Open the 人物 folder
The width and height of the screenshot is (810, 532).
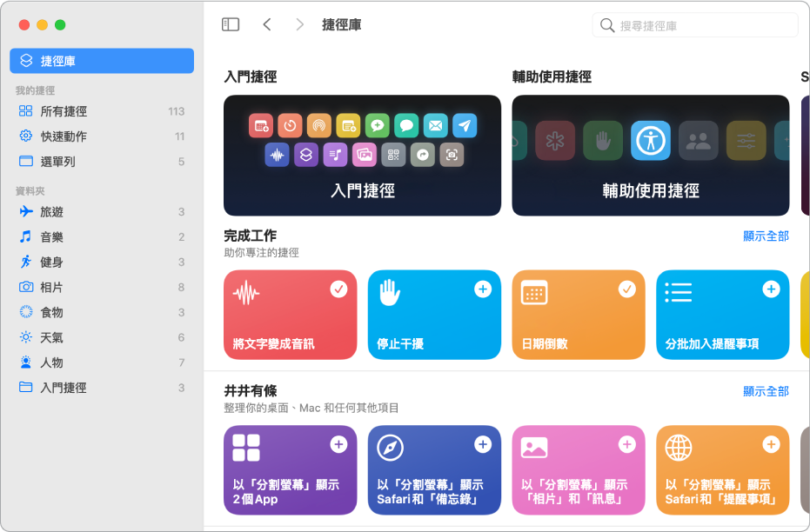(x=102, y=362)
